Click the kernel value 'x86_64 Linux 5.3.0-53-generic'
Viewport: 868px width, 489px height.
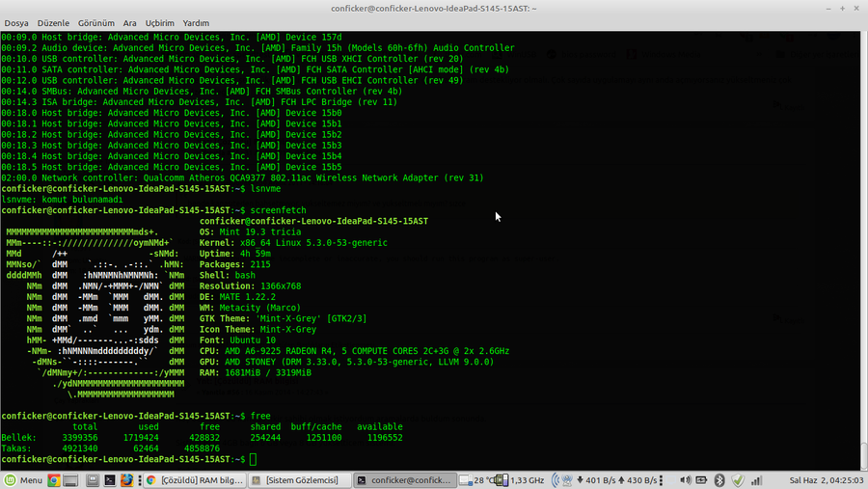(x=313, y=242)
